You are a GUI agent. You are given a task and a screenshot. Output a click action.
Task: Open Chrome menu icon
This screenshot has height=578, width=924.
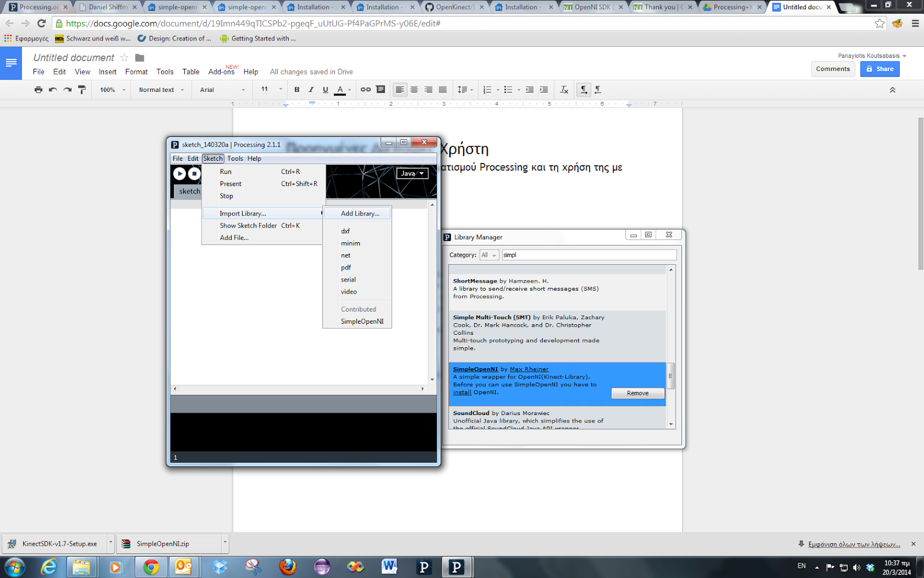pos(915,23)
